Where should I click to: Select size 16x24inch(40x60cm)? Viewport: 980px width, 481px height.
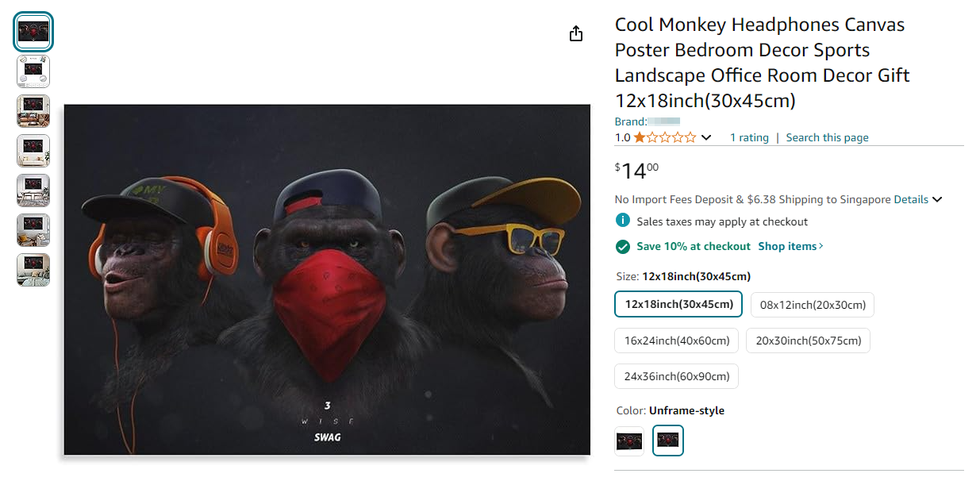(x=676, y=341)
